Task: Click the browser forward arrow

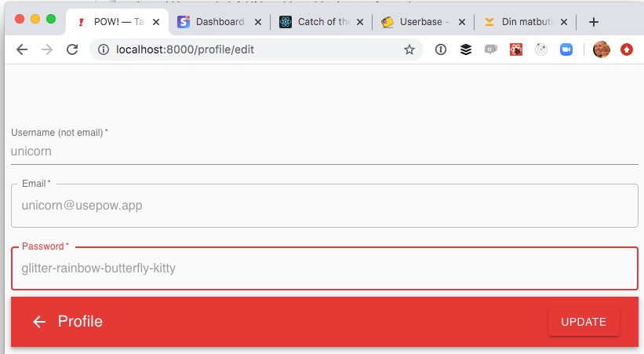Action: click(x=47, y=49)
